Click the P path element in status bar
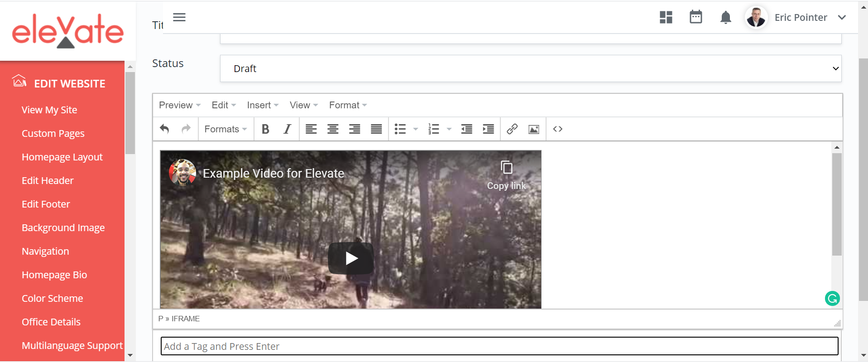The height and width of the screenshot is (363, 868). point(161,319)
